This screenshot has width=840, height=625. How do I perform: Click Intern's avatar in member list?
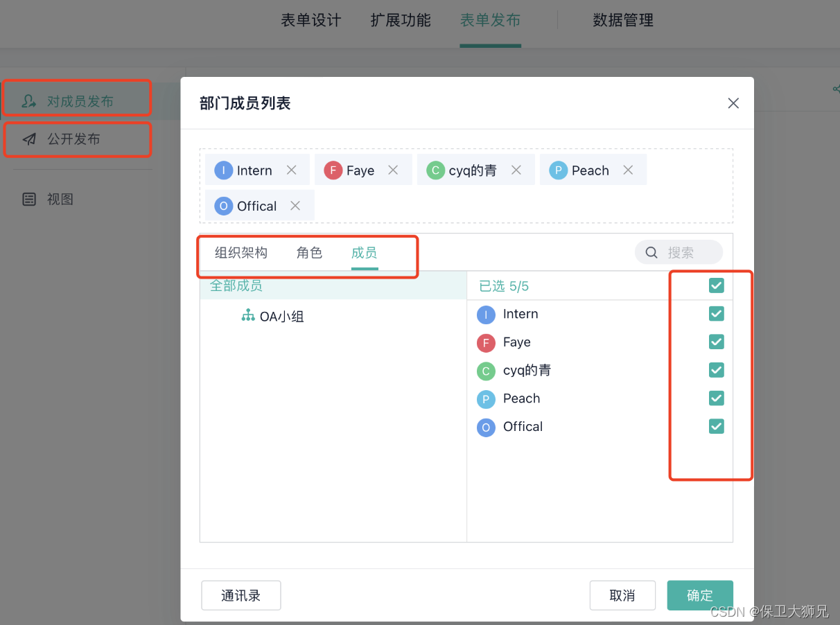tap(486, 315)
